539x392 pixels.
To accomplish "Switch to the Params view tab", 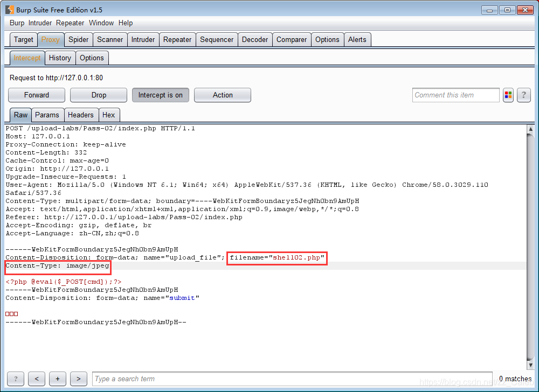I will pos(47,115).
